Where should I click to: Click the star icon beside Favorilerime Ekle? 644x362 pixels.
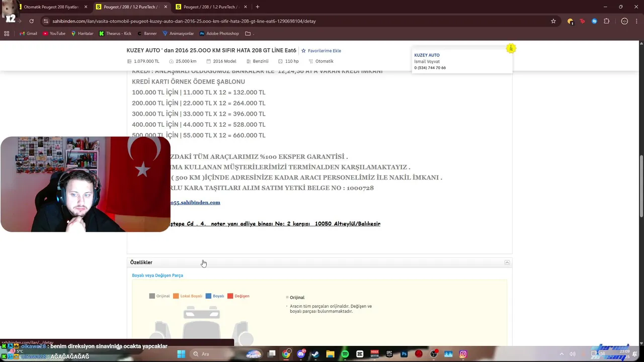[x=303, y=51]
